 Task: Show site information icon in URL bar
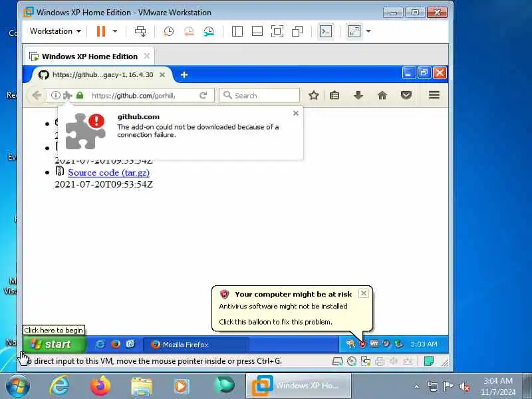click(x=56, y=95)
